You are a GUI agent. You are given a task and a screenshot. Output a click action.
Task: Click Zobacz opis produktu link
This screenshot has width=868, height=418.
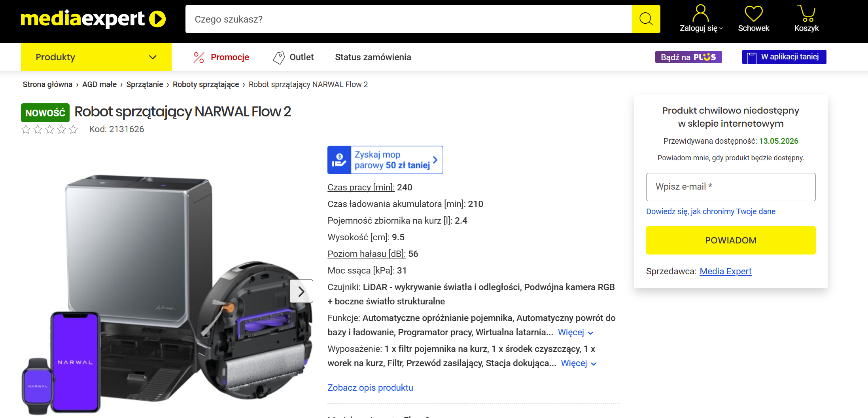pos(370,388)
